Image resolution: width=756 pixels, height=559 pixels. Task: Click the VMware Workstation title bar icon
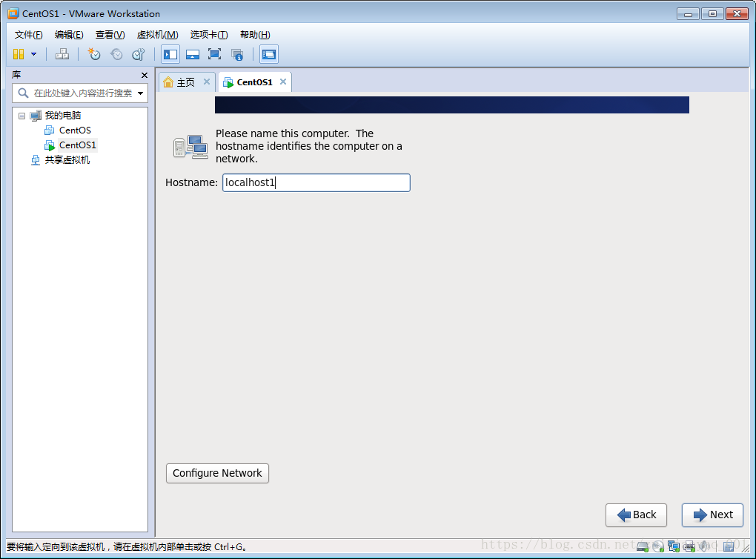click(13, 13)
